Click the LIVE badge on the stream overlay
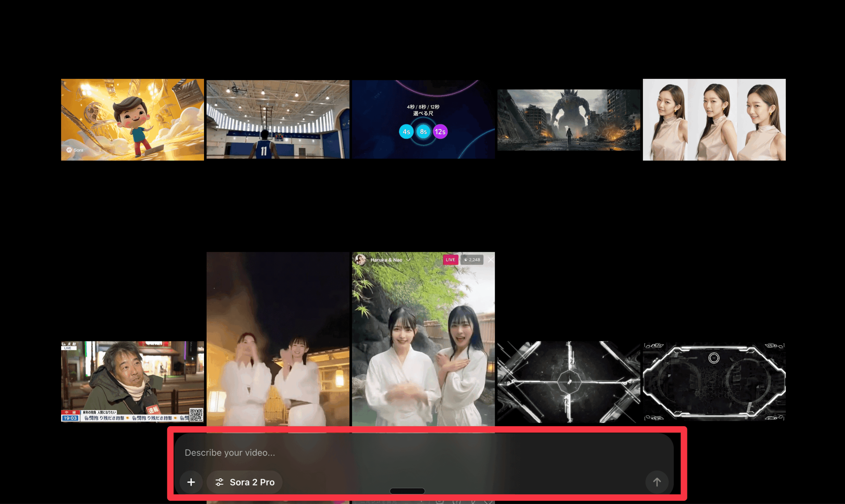The width and height of the screenshot is (845, 504). pyautogui.click(x=450, y=260)
